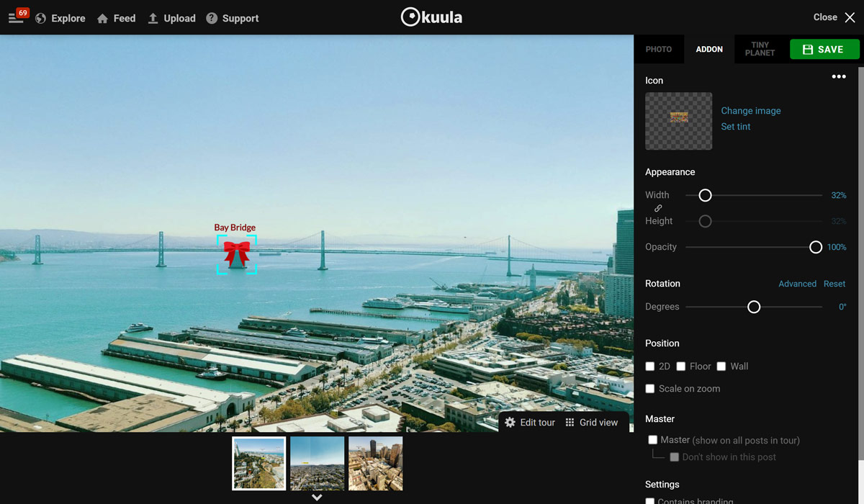
Task: Click the Edit tour button
Action: point(530,423)
